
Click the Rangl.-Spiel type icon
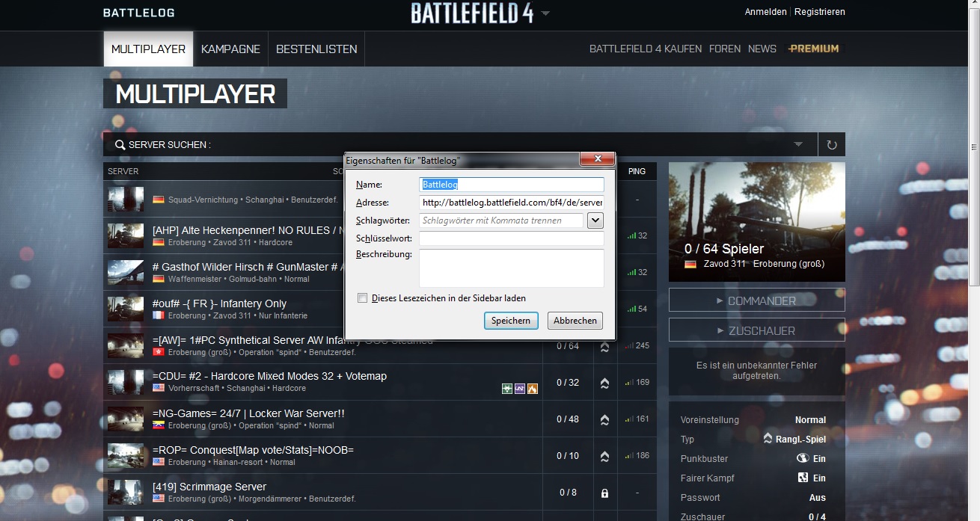pyautogui.click(x=768, y=439)
